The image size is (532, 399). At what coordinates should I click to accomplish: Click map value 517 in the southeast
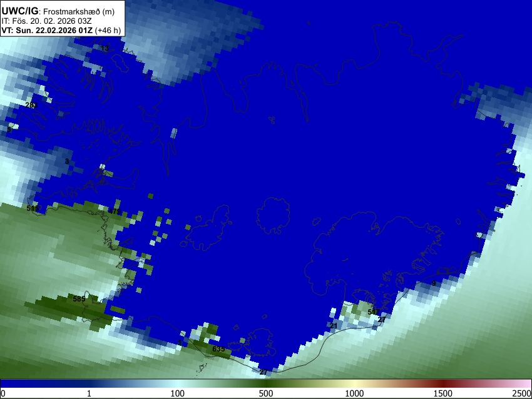point(374,312)
